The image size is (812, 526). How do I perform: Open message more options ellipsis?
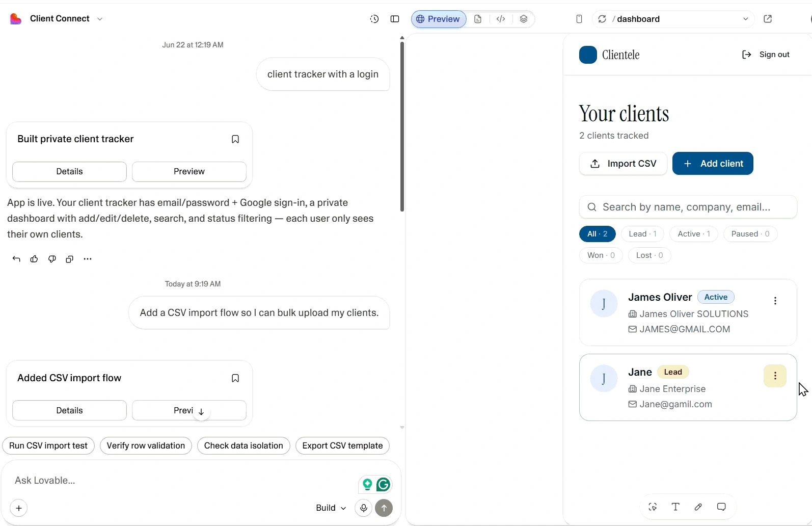pyautogui.click(x=88, y=259)
